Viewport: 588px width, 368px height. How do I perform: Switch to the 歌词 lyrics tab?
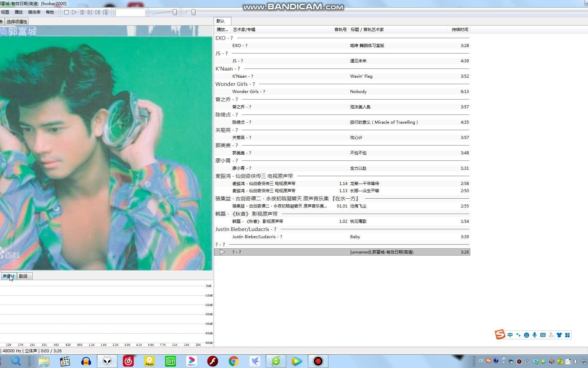pos(25,276)
